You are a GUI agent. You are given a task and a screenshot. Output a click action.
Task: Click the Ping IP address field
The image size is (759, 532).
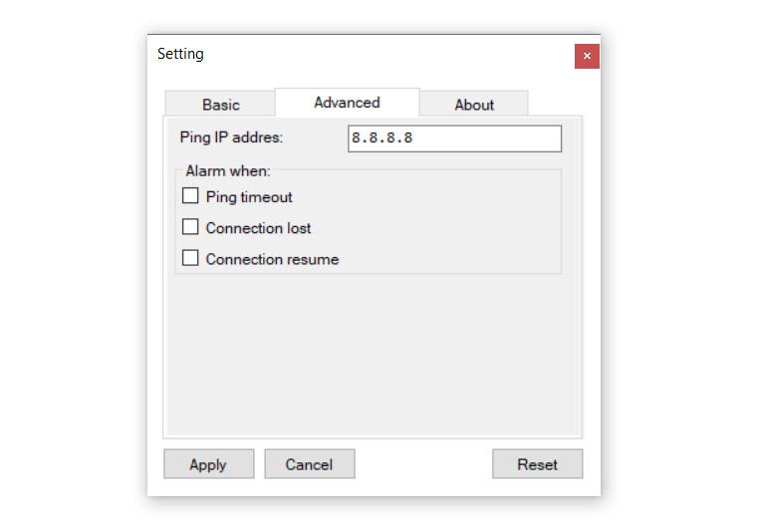[454, 138]
